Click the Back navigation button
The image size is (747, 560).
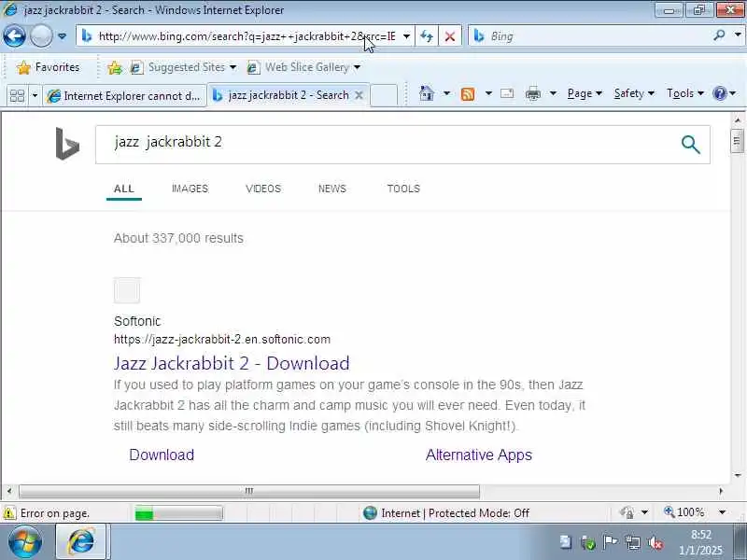tap(14, 35)
